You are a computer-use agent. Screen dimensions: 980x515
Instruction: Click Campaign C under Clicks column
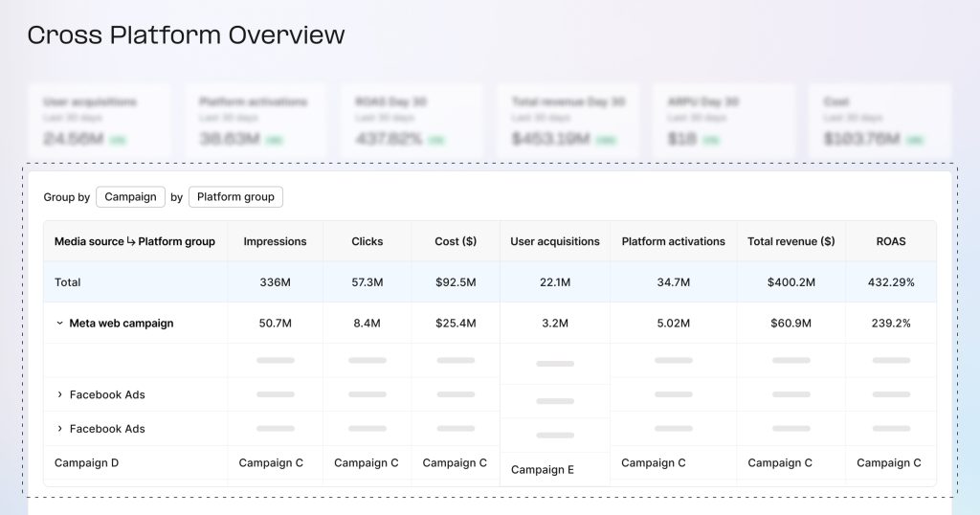click(x=367, y=462)
